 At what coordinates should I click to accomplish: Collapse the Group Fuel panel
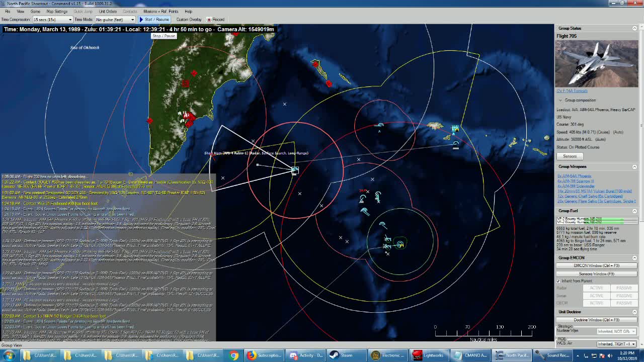pyautogui.click(x=634, y=211)
